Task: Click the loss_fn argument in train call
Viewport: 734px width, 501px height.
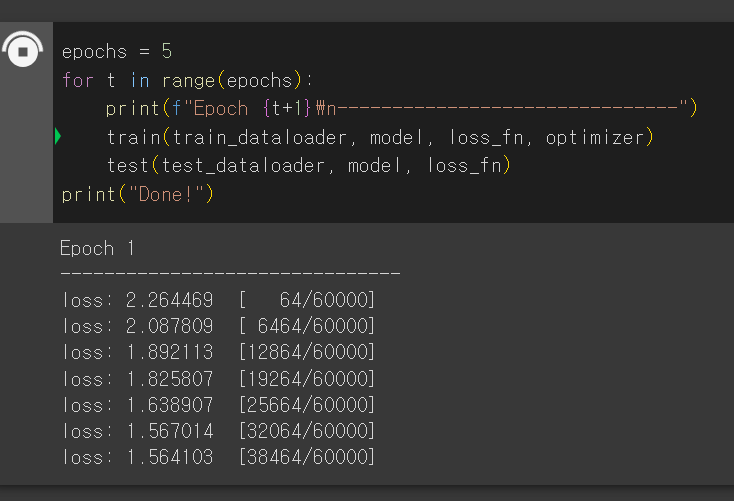Action: coord(486,138)
